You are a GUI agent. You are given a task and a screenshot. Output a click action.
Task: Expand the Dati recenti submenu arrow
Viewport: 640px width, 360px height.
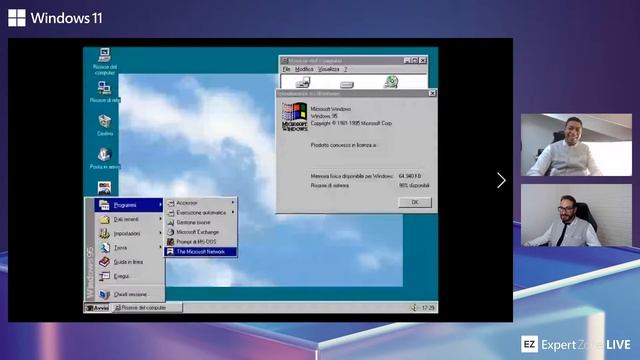tap(160, 219)
